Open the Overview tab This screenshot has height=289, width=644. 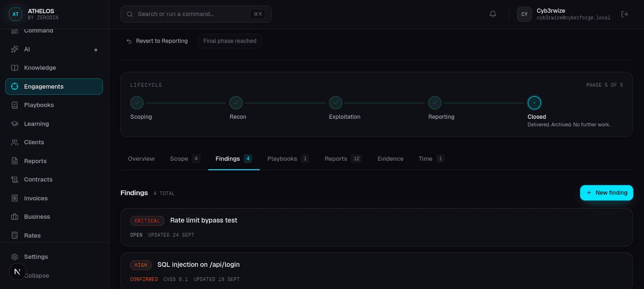[x=141, y=159]
